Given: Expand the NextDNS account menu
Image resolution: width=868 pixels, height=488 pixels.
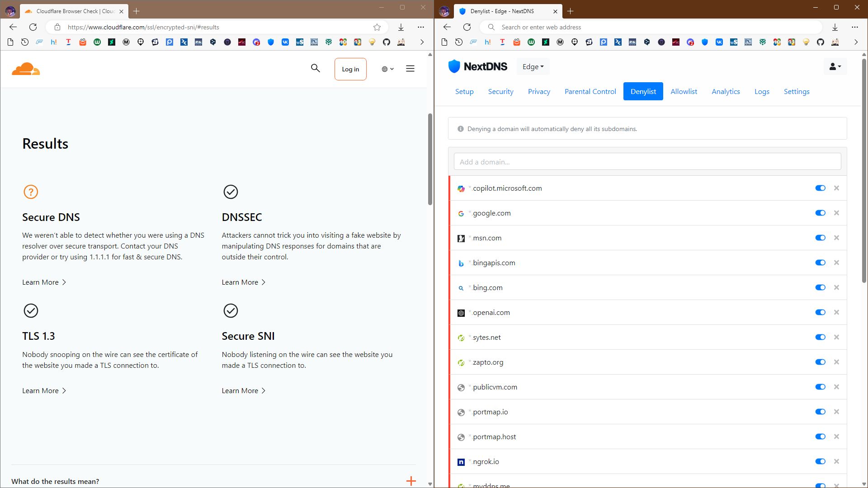Looking at the screenshot, I should pos(835,66).
